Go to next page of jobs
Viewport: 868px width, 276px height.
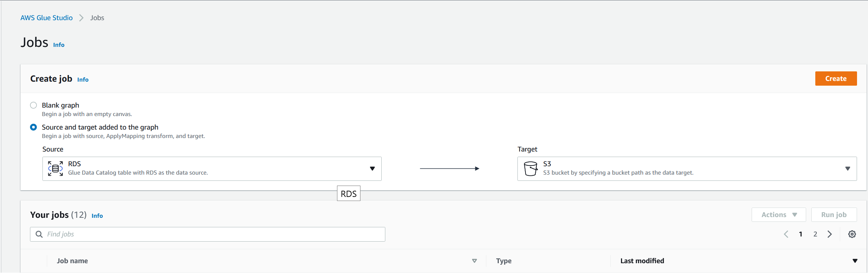coord(830,234)
